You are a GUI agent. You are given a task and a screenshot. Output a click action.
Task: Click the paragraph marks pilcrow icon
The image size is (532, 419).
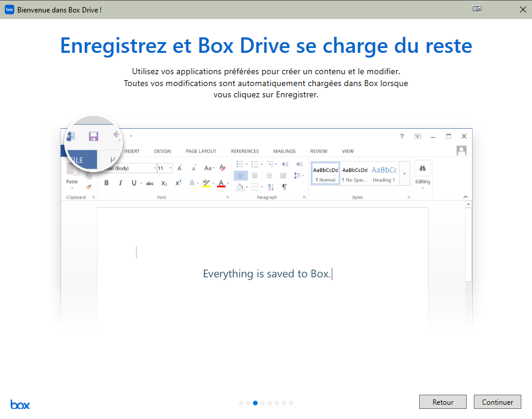coord(284,187)
